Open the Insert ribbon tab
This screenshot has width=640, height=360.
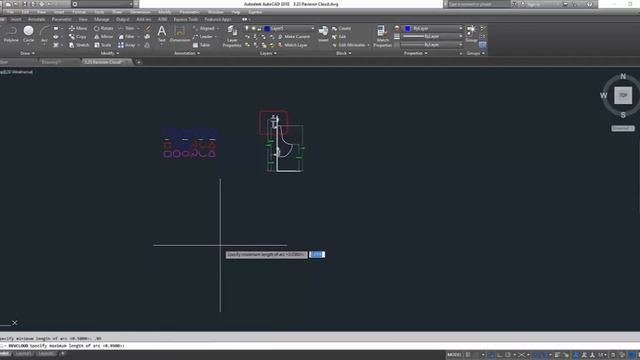click(16, 19)
